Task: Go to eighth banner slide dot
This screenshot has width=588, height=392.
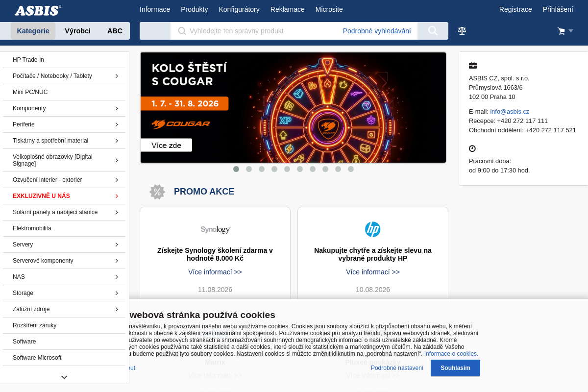Action: pos(325,169)
